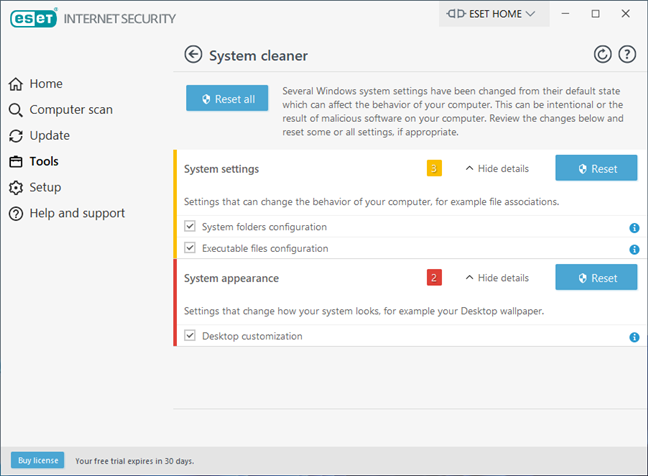Click the Update arrows icon

pos(16,136)
